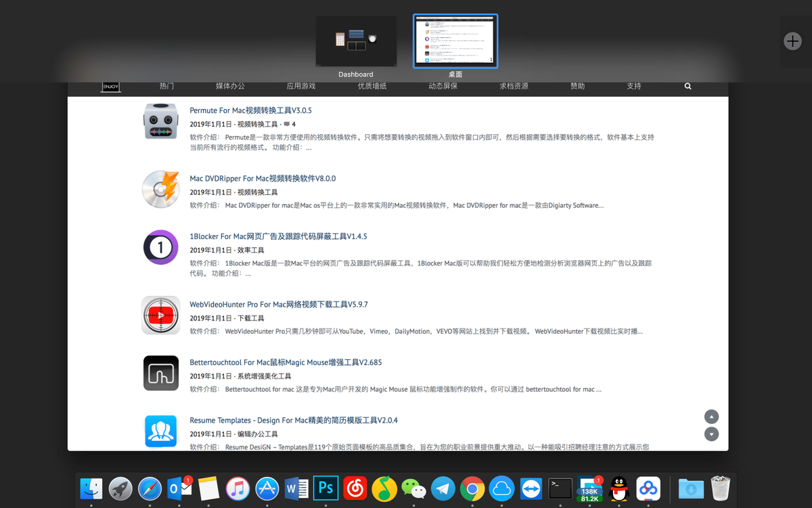Open the 优质墙纸 navigation menu item
The height and width of the screenshot is (508, 812).
click(x=372, y=86)
